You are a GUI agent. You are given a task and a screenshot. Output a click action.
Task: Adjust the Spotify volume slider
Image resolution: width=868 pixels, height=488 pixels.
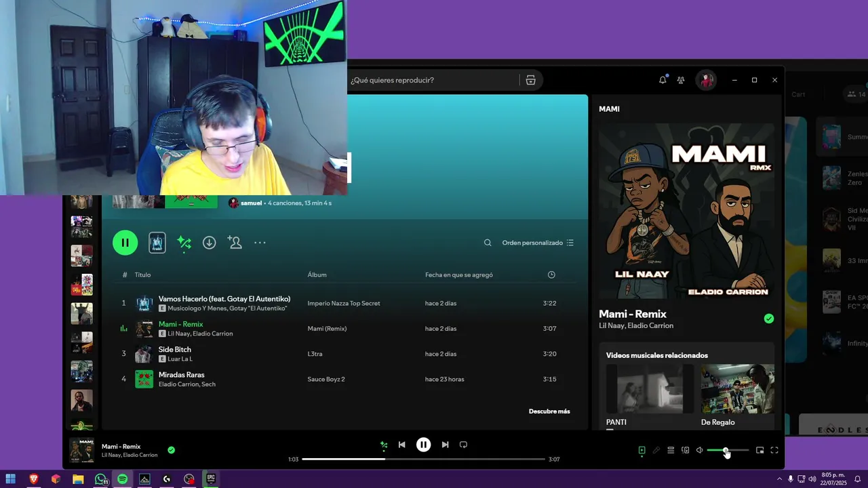(x=728, y=450)
